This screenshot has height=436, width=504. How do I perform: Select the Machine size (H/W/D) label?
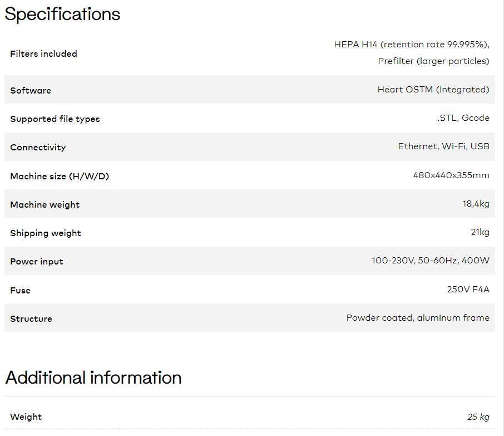click(60, 177)
